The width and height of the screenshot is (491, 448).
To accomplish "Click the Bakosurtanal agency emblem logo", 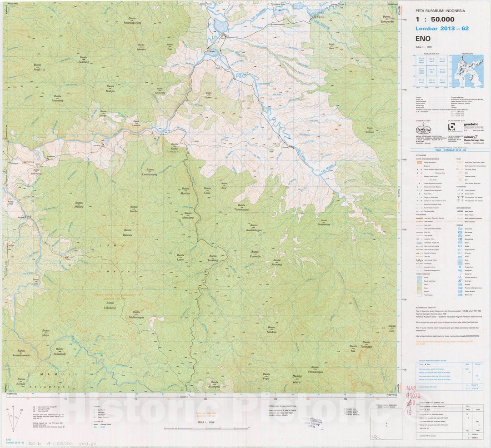I will pos(423,129).
